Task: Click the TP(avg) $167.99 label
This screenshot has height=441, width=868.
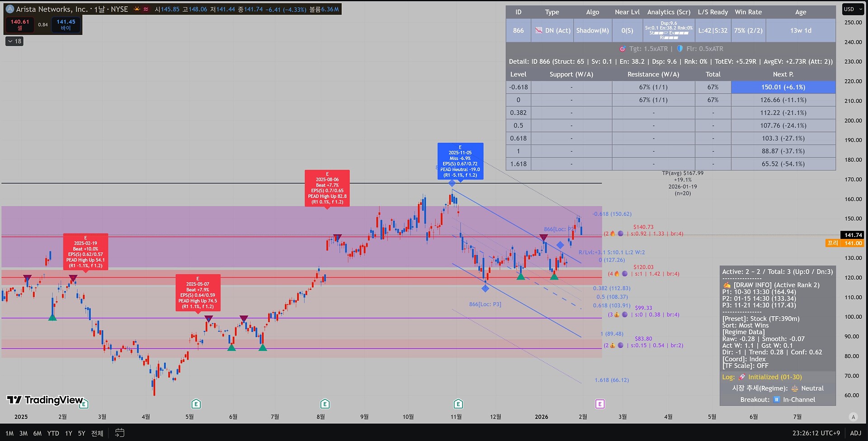Action: tap(683, 173)
